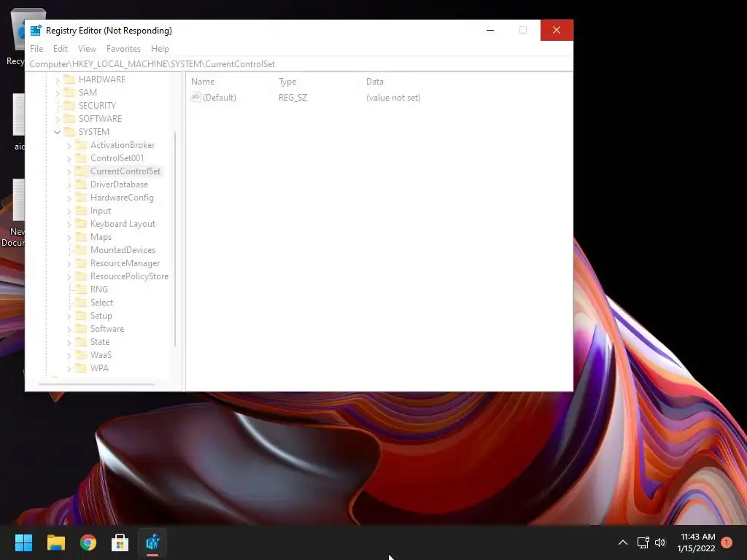This screenshot has width=747, height=560.
Task: Select the SECURITY folder icon
Action: point(69,105)
